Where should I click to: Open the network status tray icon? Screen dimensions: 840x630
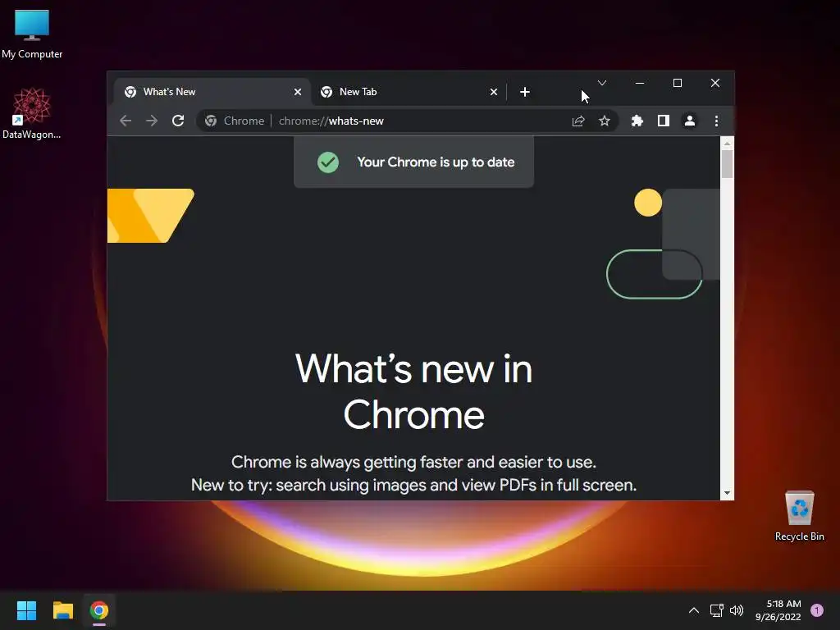(717, 610)
